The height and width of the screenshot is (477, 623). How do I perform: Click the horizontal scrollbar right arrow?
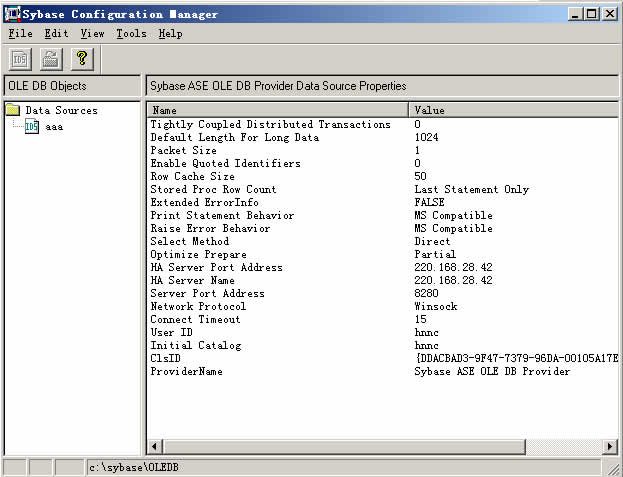tap(610, 447)
